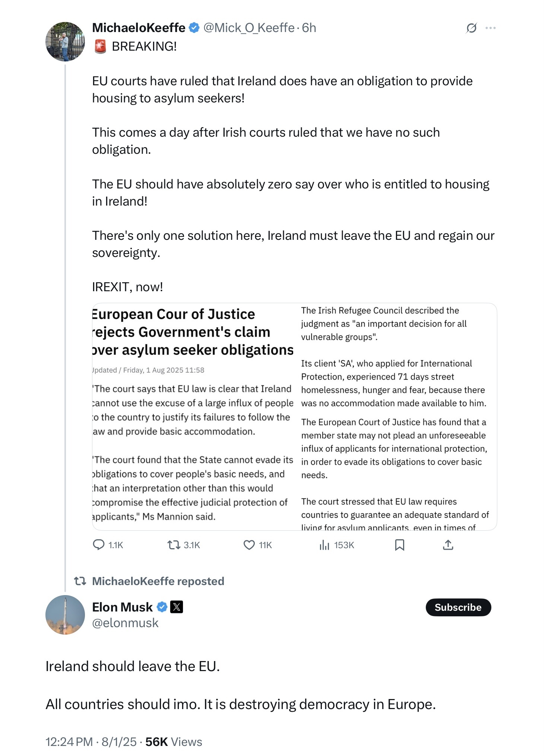The width and height of the screenshot is (545, 756).
Task: Open Elon Musk's rocket avatar
Action: point(65,615)
